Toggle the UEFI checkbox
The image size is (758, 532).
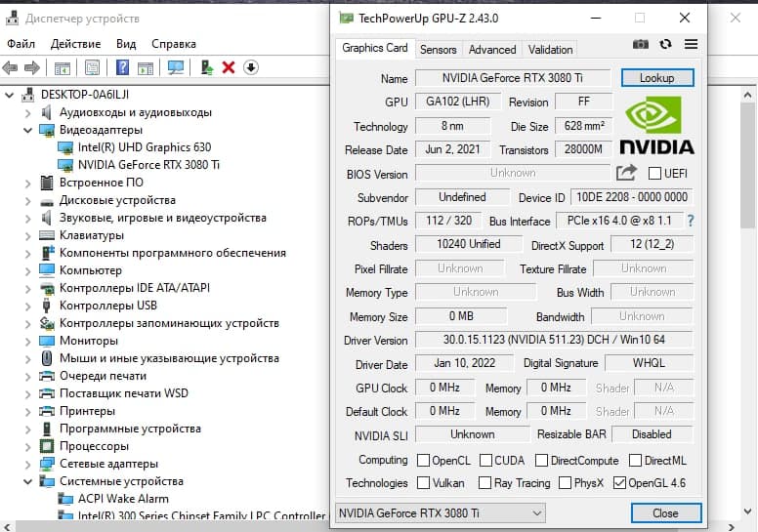point(654,174)
